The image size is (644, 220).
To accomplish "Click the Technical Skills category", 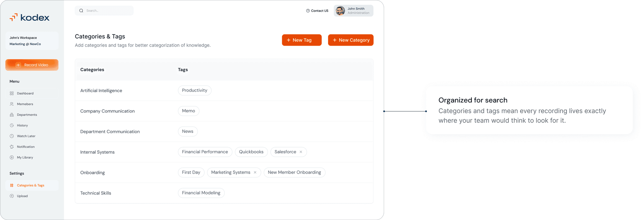I will 96,193.
